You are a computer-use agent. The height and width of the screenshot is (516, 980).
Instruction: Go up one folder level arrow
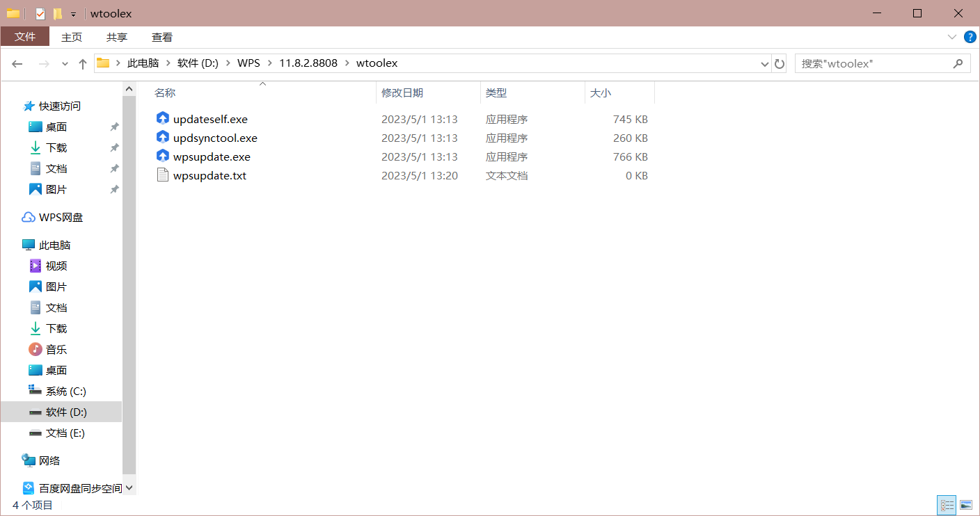click(x=83, y=63)
